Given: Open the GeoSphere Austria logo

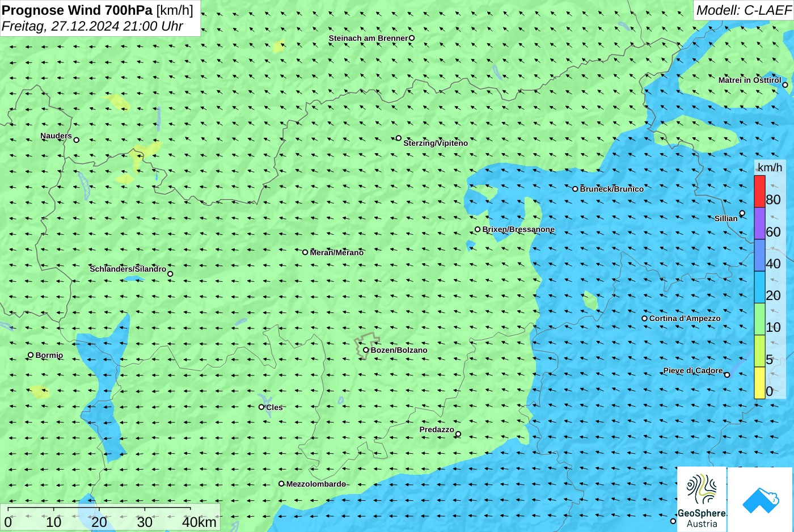Looking at the screenshot, I should (x=702, y=499).
